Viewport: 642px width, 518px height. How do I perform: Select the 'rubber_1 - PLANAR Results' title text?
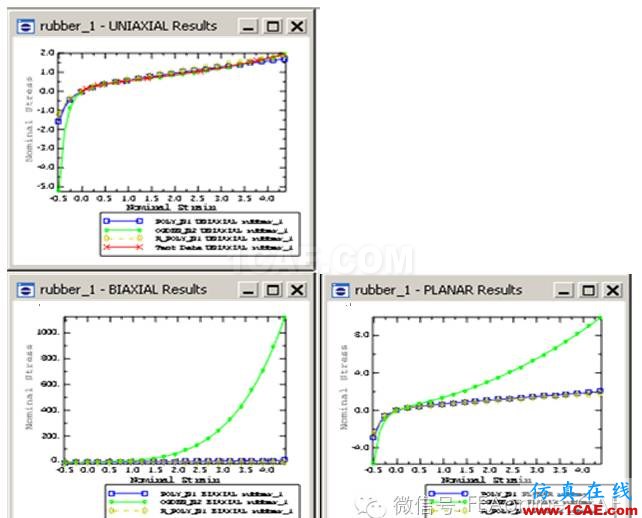[438, 290]
